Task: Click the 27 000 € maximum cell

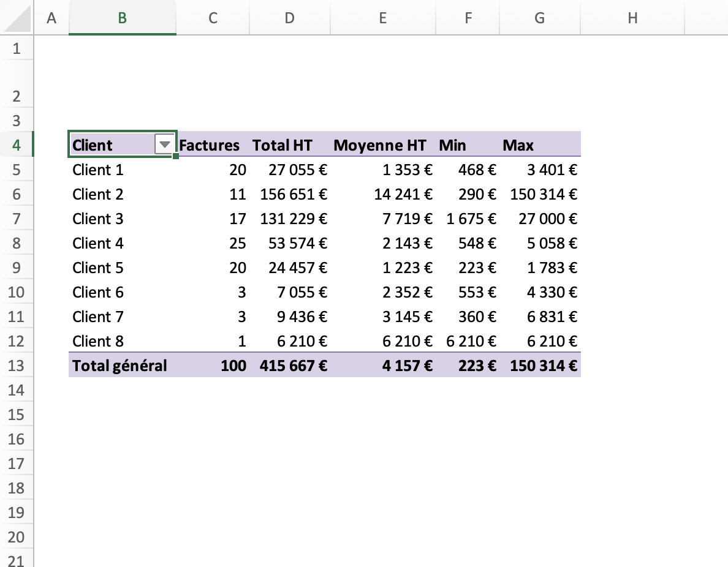Action: [x=539, y=219]
